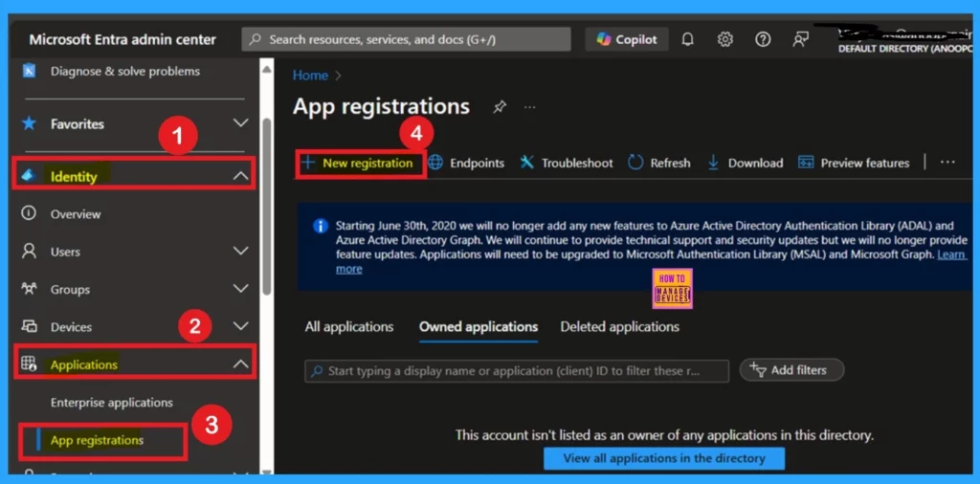Image resolution: width=980 pixels, height=484 pixels.
Task: Click the Users person icon
Action: pyautogui.click(x=29, y=251)
